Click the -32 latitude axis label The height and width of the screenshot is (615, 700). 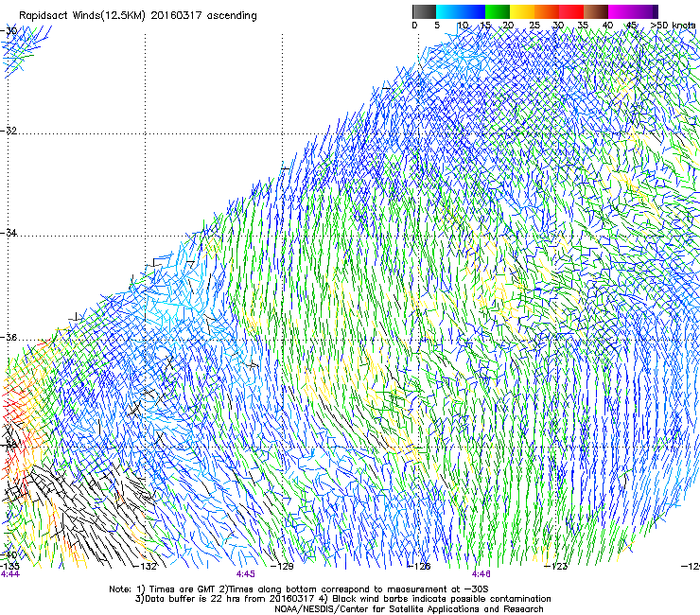coord(9,131)
